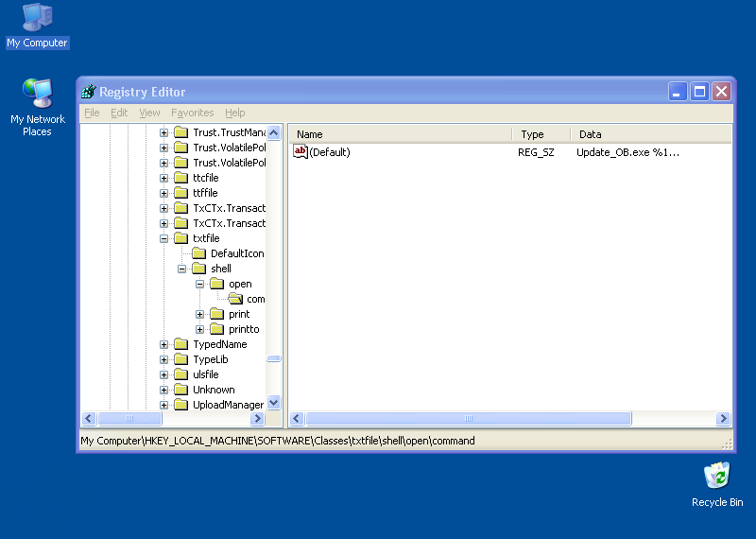Open the View menu
The height and width of the screenshot is (539, 756).
pos(149,113)
